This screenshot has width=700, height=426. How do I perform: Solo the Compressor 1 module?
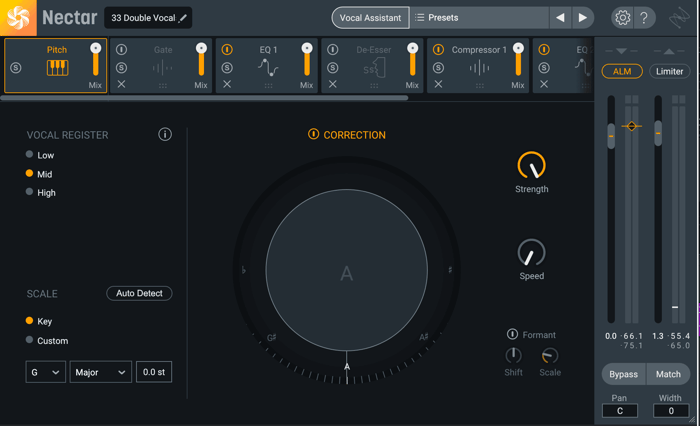[438, 68]
